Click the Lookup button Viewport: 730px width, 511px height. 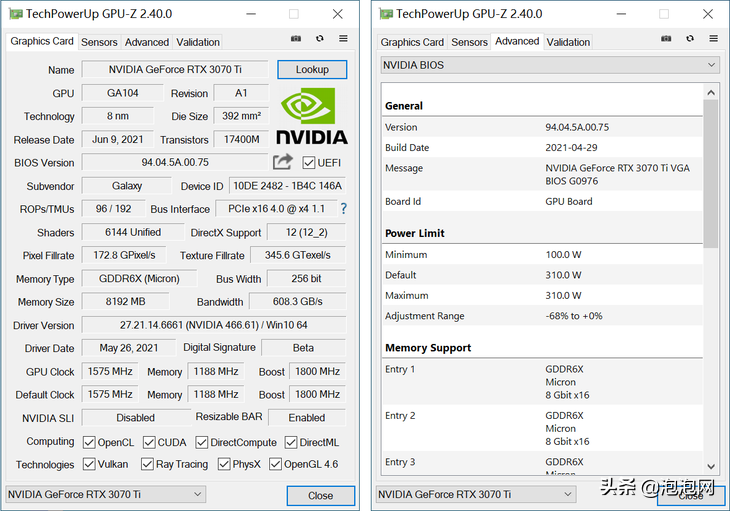[312, 69]
